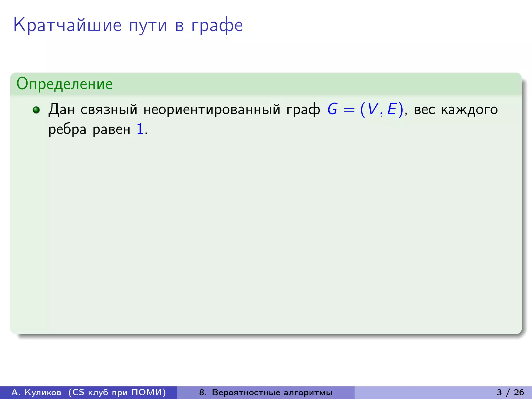The width and height of the screenshot is (532, 399).
Task: Click the blue number 1
Action: tap(140, 129)
